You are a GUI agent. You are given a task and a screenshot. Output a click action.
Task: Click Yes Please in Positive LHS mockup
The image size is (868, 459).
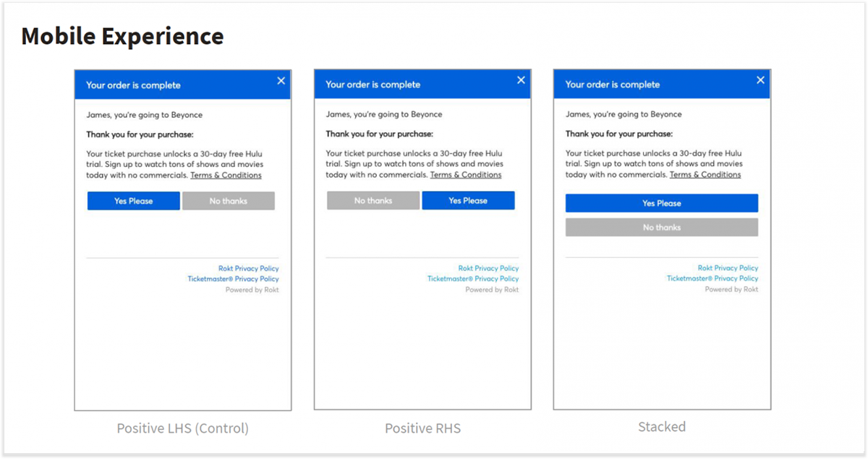pyautogui.click(x=134, y=201)
